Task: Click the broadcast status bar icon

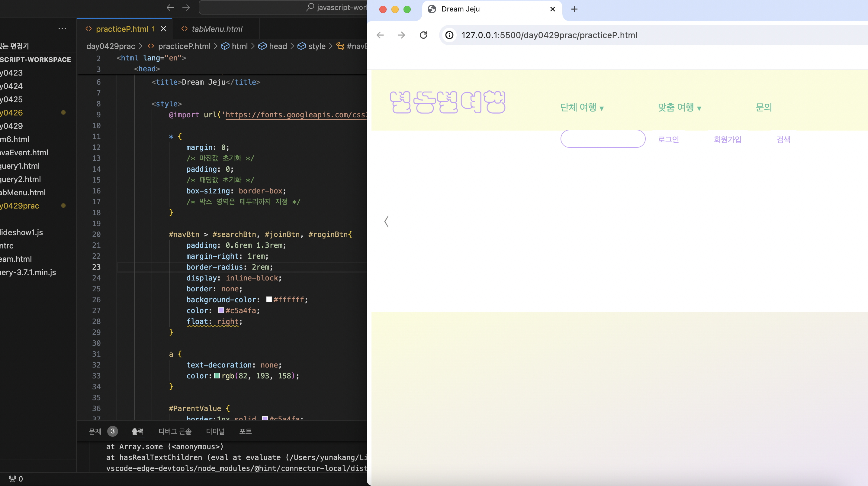Action: point(12,478)
